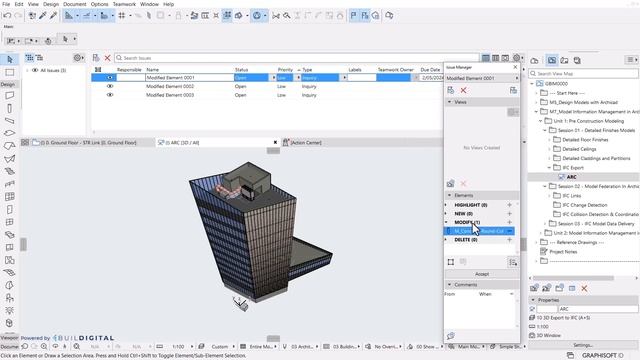Select the Column tool in toolbox

(x=9, y=108)
